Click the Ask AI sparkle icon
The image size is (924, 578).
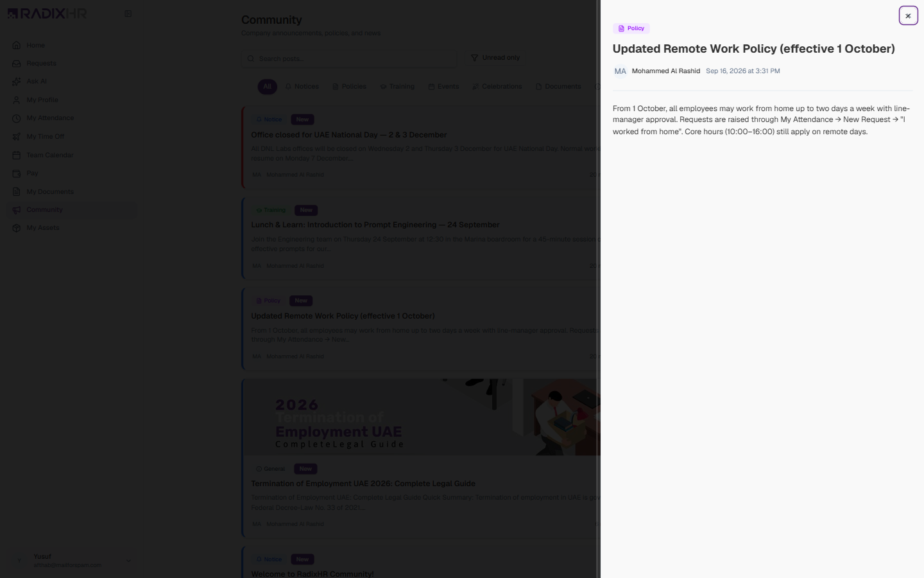coord(17,82)
